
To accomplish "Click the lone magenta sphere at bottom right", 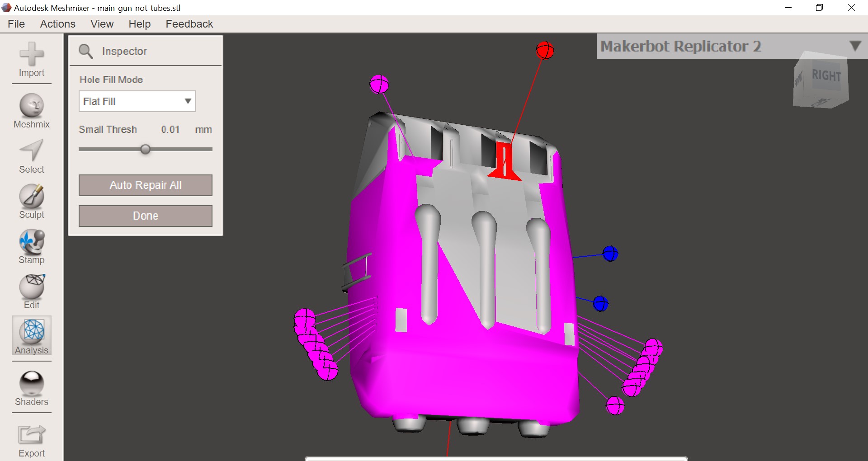I will click(615, 405).
